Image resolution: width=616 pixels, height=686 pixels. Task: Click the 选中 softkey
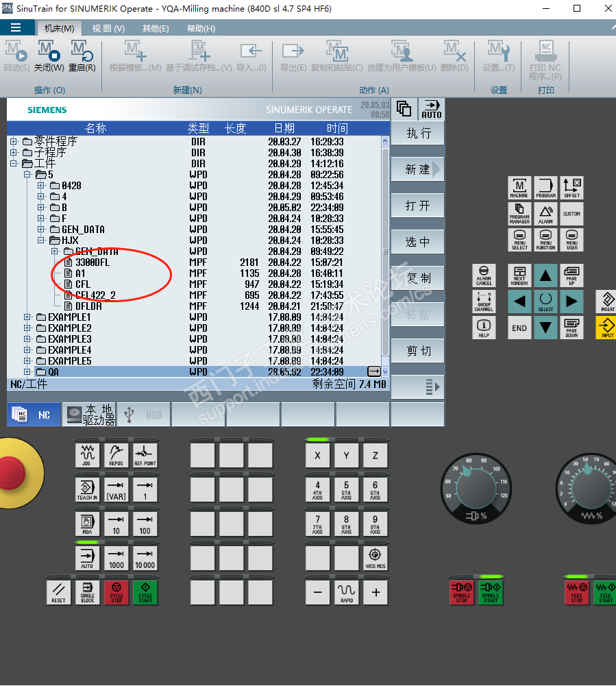click(x=417, y=242)
